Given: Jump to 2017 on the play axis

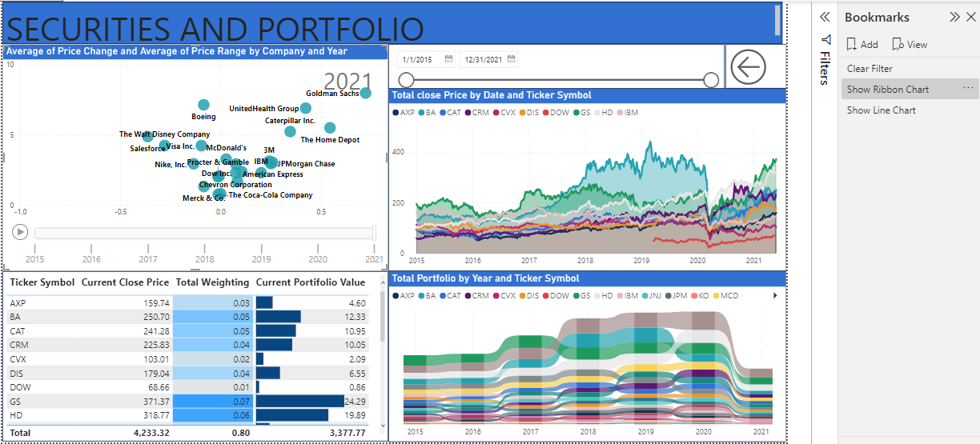Looking at the screenshot, I should click(x=148, y=258).
